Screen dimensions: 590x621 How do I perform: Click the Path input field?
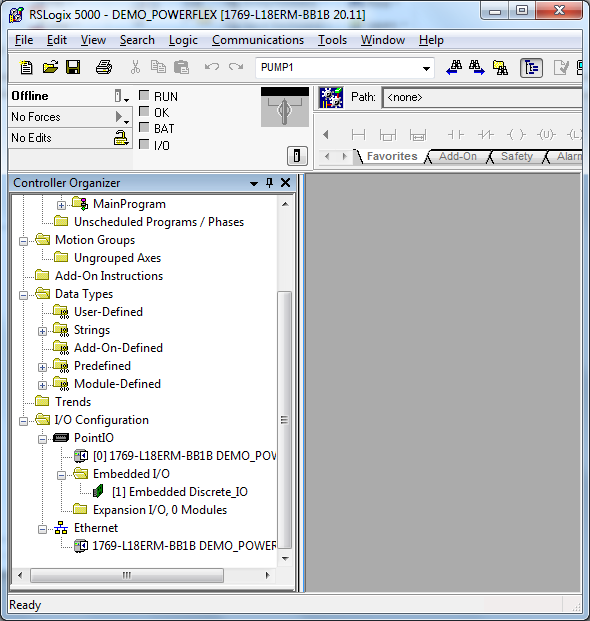pos(482,97)
